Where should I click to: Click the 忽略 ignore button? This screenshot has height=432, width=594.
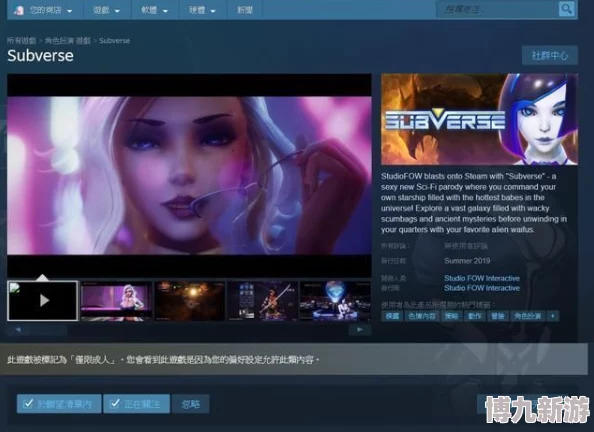pos(191,404)
